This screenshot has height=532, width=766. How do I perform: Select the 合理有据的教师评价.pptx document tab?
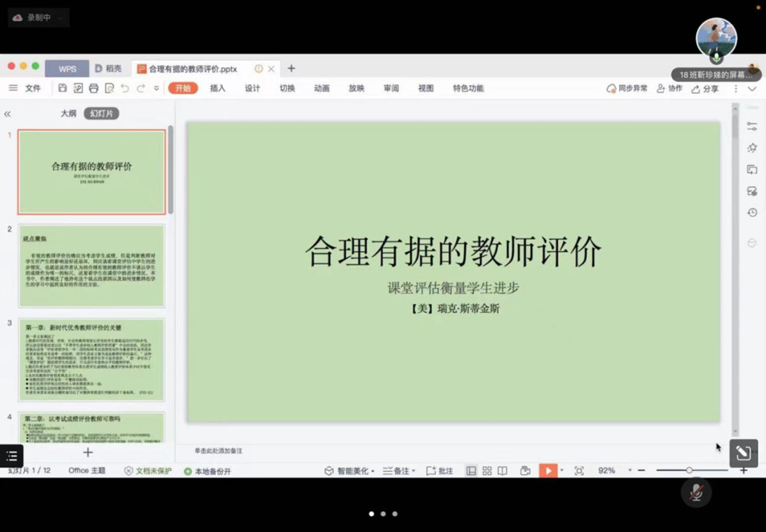pyautogui.click(x=193, y=69)
